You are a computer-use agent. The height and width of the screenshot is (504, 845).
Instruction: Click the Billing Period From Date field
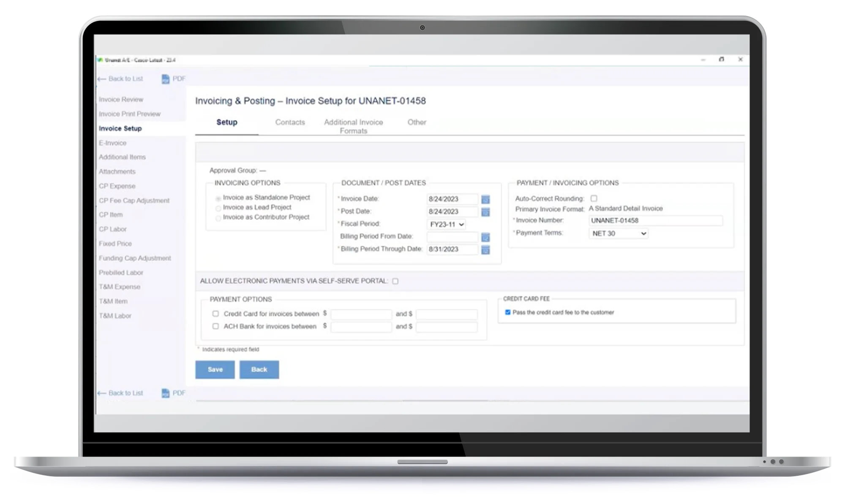tap(452, 237)
